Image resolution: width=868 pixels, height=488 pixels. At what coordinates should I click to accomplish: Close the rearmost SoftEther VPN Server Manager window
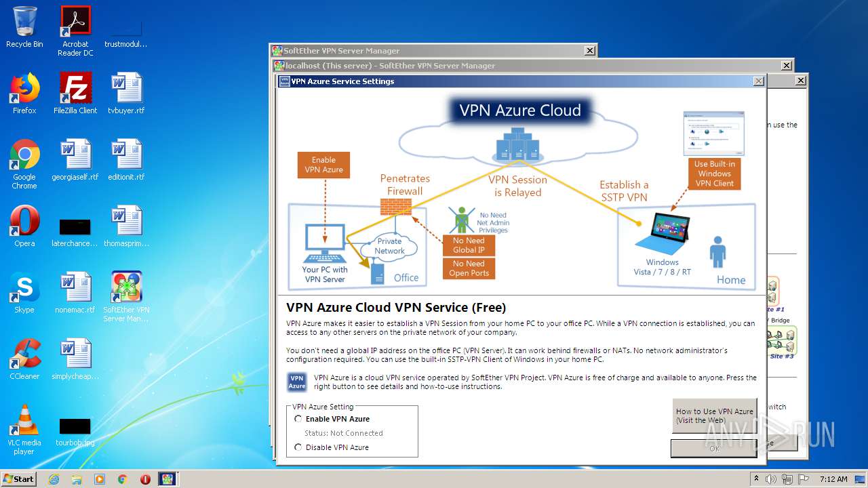pyautogui.click(x=590, y=51)
